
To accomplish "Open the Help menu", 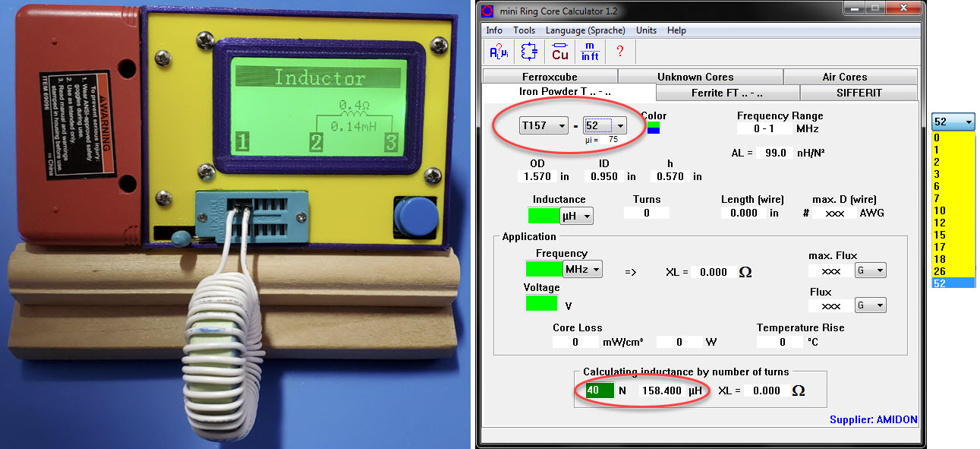I will pos(676,30).
